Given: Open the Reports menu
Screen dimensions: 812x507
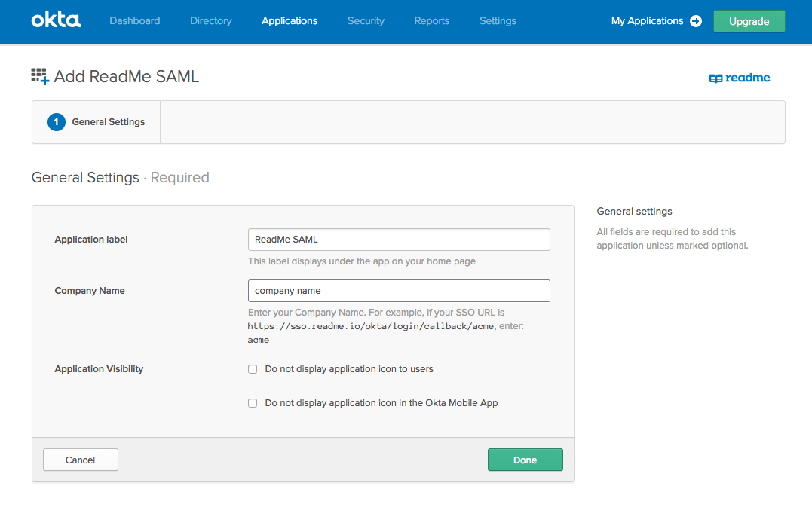Looking at the screenshot, I should coord(432,20).
